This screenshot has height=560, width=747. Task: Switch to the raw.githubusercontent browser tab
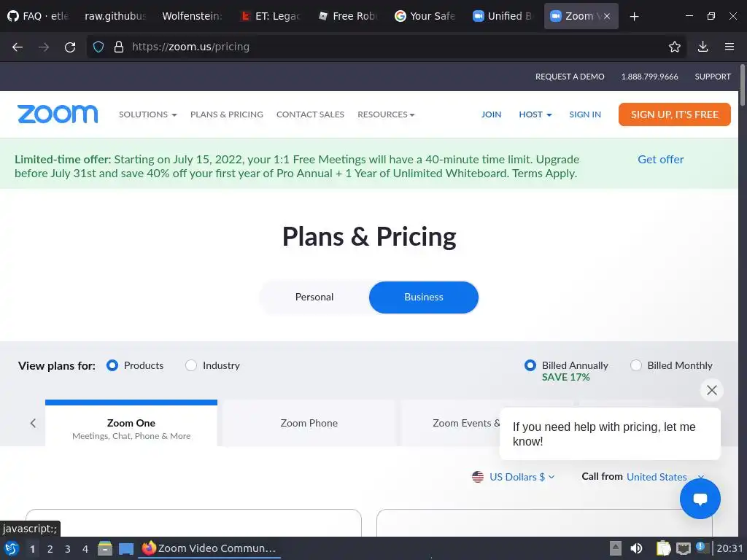tap(115, 16)
